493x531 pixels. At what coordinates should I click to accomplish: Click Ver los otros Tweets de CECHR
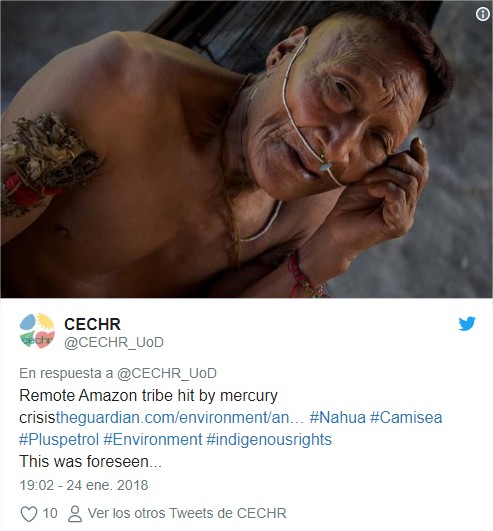pyautogui.click(x=187, y=513)
